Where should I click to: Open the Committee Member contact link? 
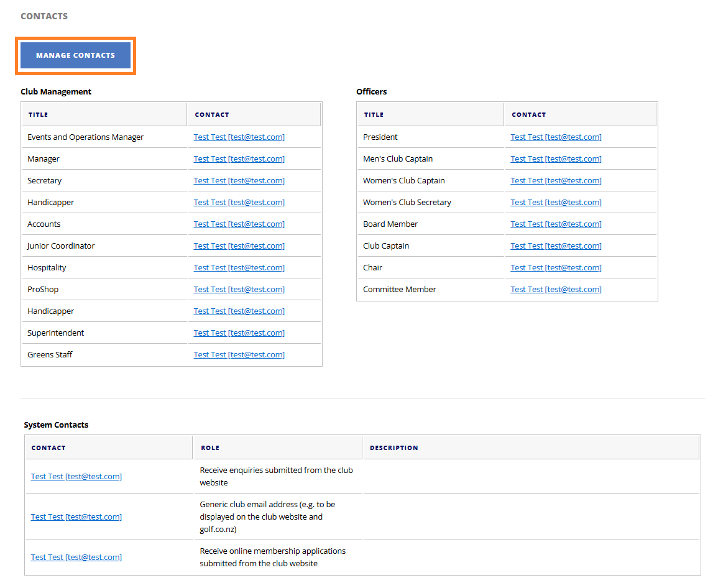(556, 289)
